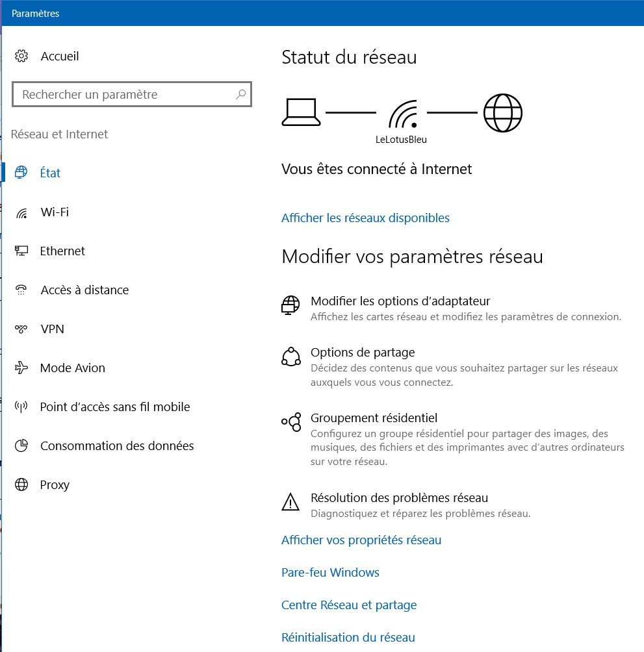Viewport: 644px width, 652px height.
Task: Open Groupement résidentiel settings
Action: [374, 418]
